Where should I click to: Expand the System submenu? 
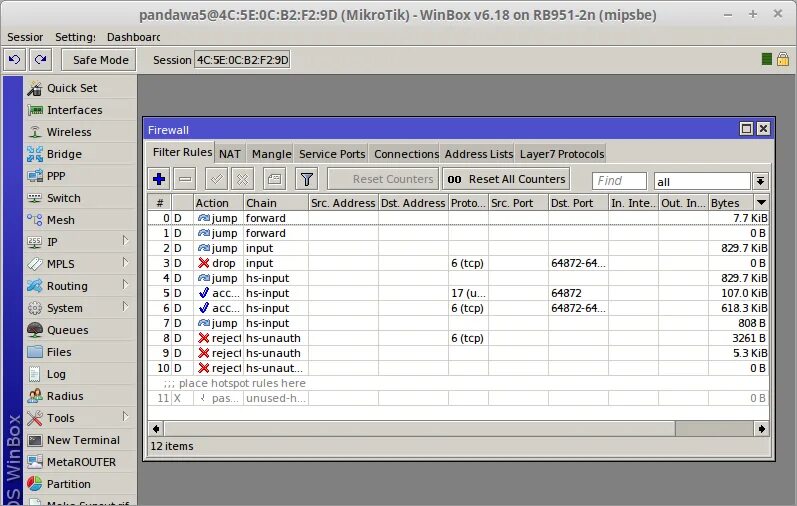[x=125, y=307]
